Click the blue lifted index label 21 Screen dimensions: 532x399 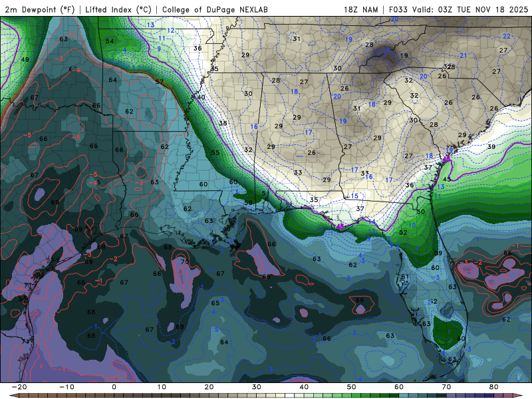coord(464,55)
